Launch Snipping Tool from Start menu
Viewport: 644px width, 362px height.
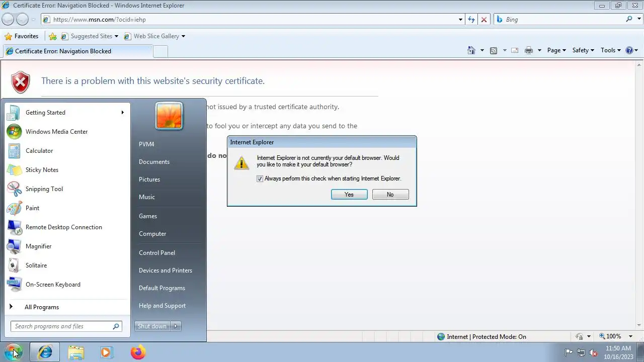click(66, 189)
